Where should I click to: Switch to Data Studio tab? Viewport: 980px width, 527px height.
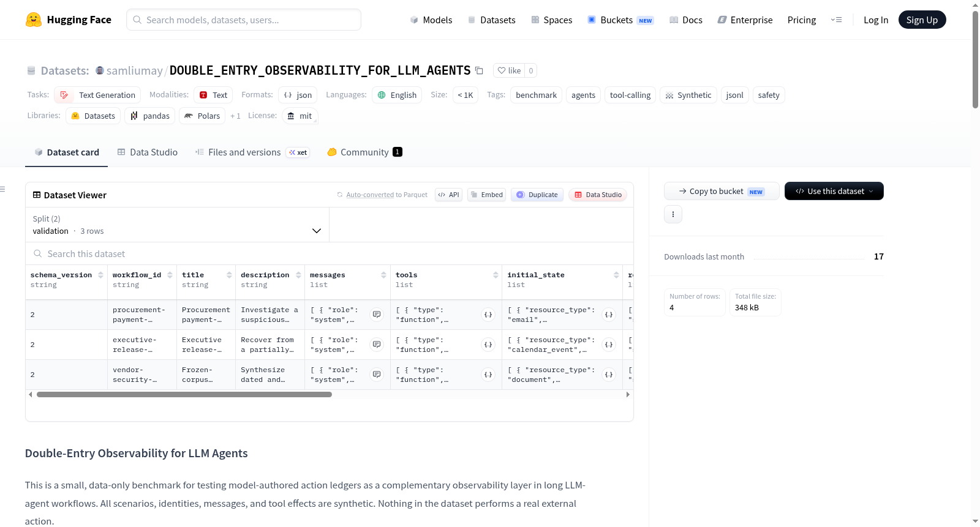(147, 152)
